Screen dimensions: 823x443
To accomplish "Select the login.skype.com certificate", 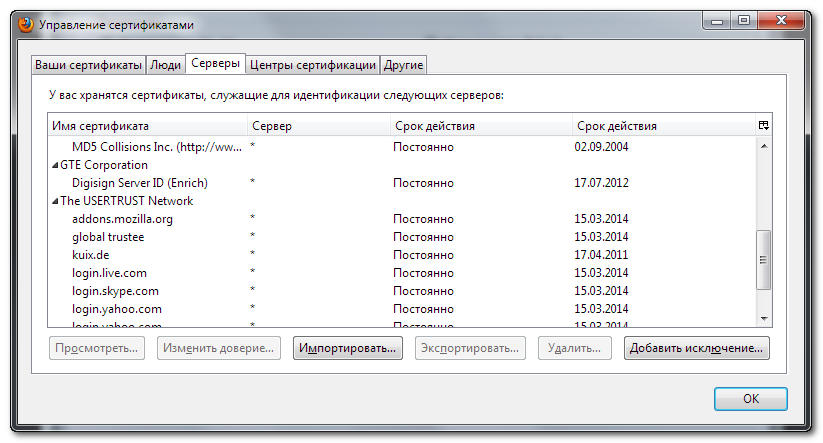I will coord(402,291).
